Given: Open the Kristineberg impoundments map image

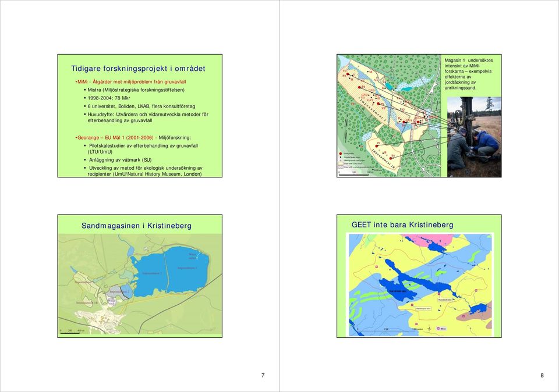Looking at the screenshot, I should (140, 285).
